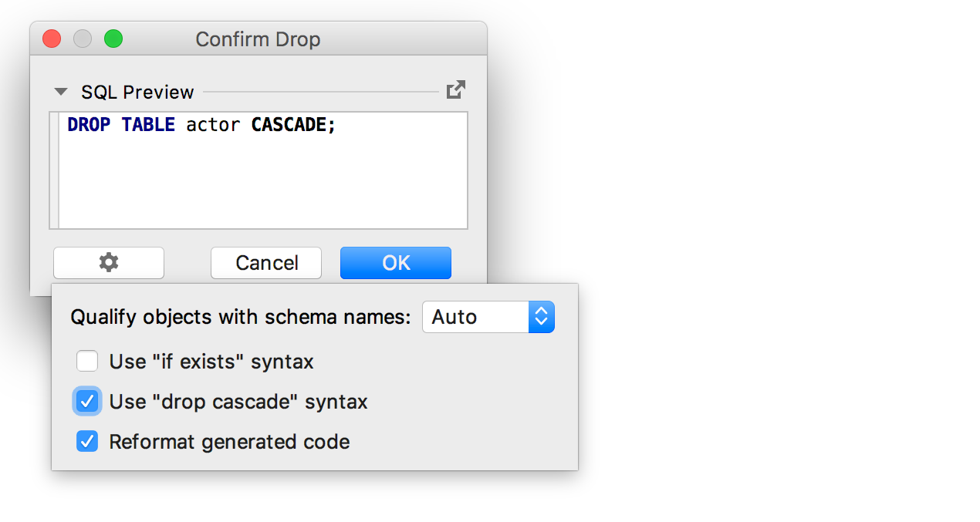Click the CASCADE keyword in the preview
The height and width of the screenshot is (522, 980).
[289, 125]
